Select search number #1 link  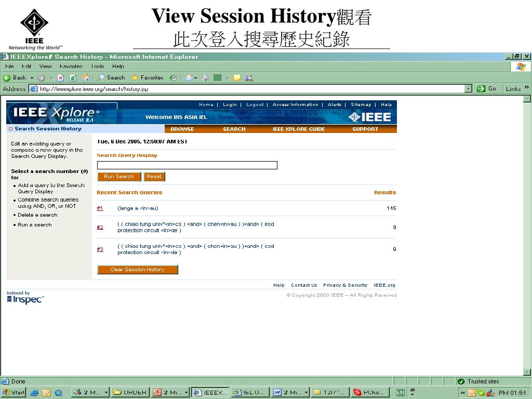[100, 208]
